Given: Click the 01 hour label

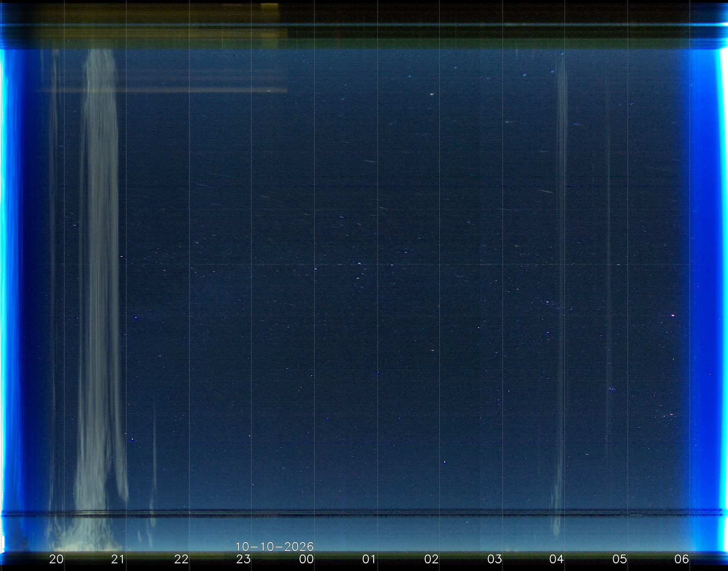Looking at the screenshot, I should click(x=369, y=559).
